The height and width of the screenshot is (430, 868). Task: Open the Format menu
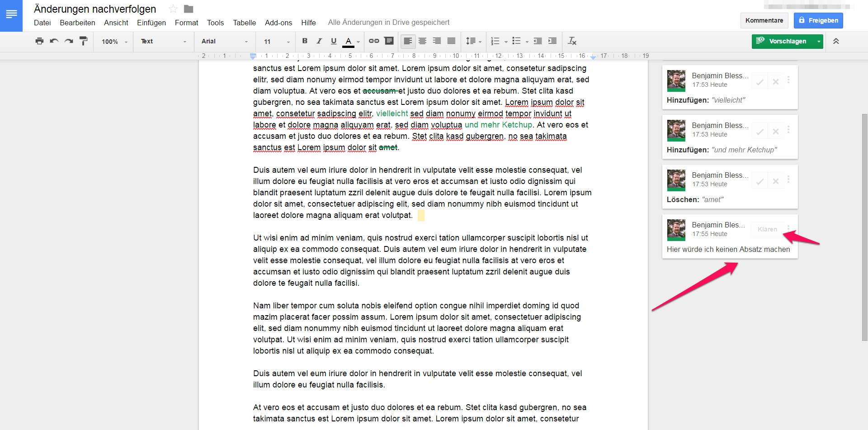[x=186, y=23]
